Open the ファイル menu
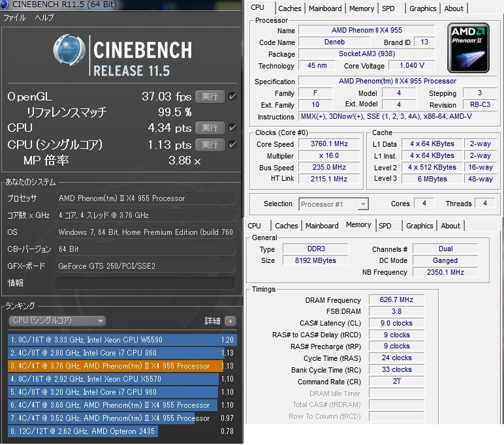The image size is (504, 445). 14,18
